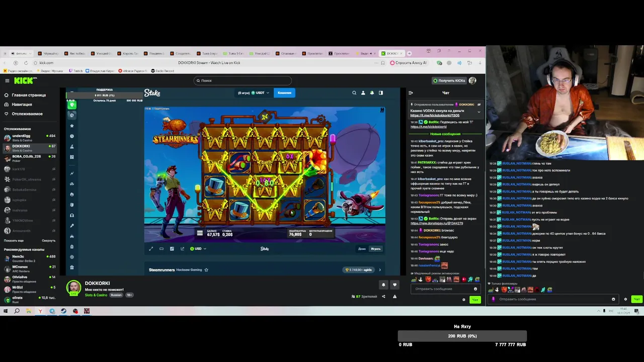Open the Stake search magnifier icon
This screenshot has height=362, width=644.
[354, 93]
